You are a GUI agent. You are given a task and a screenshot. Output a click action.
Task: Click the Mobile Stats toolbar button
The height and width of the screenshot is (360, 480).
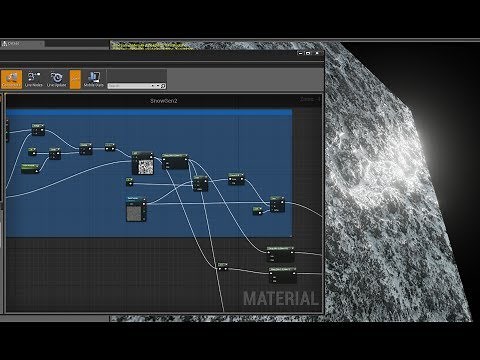tap(94, 79)
